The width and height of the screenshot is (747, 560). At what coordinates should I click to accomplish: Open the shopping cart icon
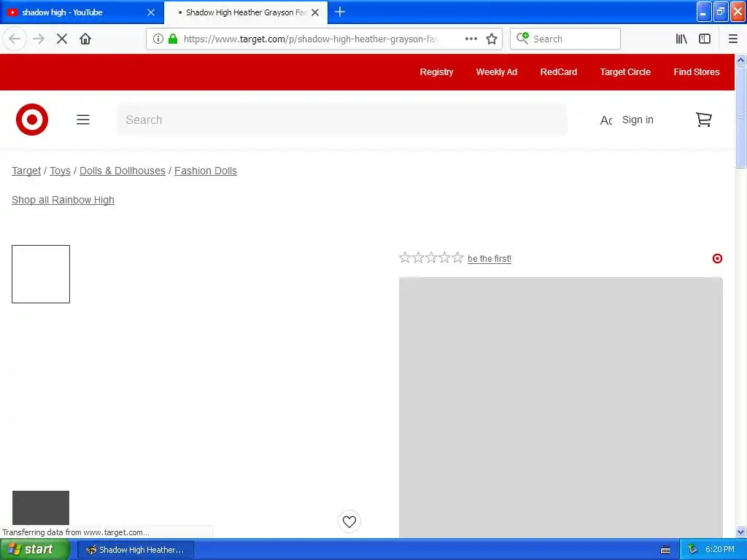click(x=704, y=120)
